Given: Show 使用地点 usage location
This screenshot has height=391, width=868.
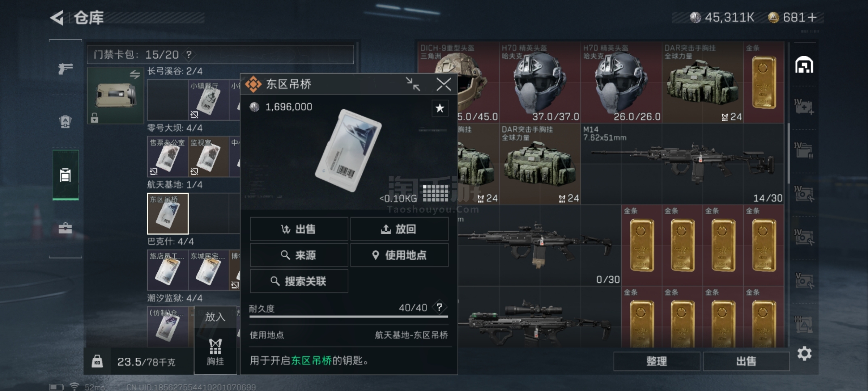Looking at the screenshot, I should coord(399,255).
